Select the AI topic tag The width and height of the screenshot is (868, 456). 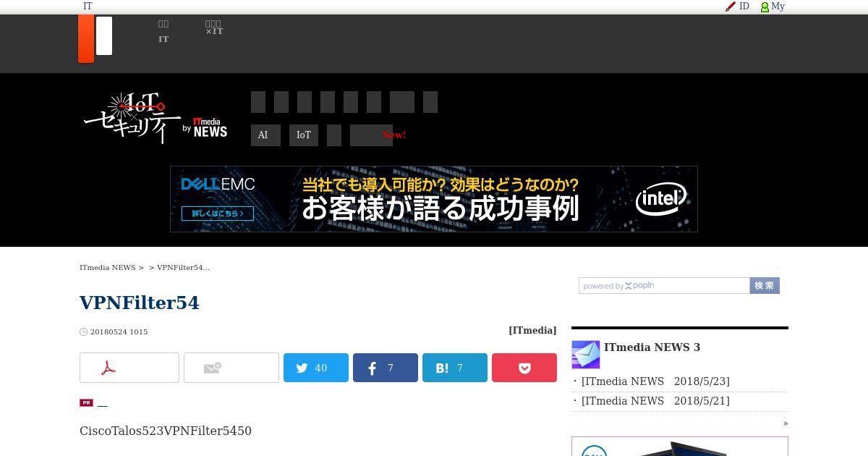265,135
